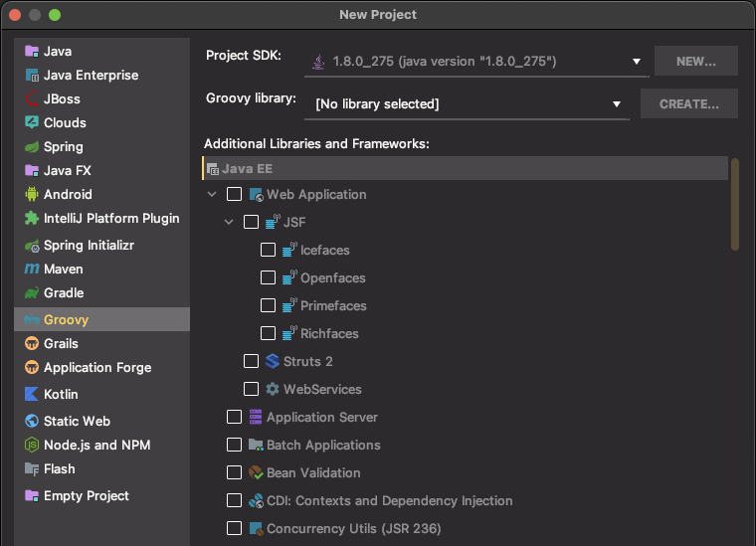The height and width of the screenshot is (546, 756).
Task: Click the Gradle elephant icon
Action: 32,293
